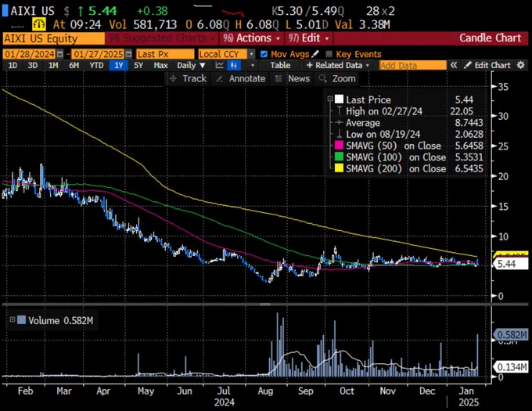The height and width of the screenshot is (411, 532).
Task: Activate the Track crosshair tool
Action: pyautogui.click(x=188, y=79)
